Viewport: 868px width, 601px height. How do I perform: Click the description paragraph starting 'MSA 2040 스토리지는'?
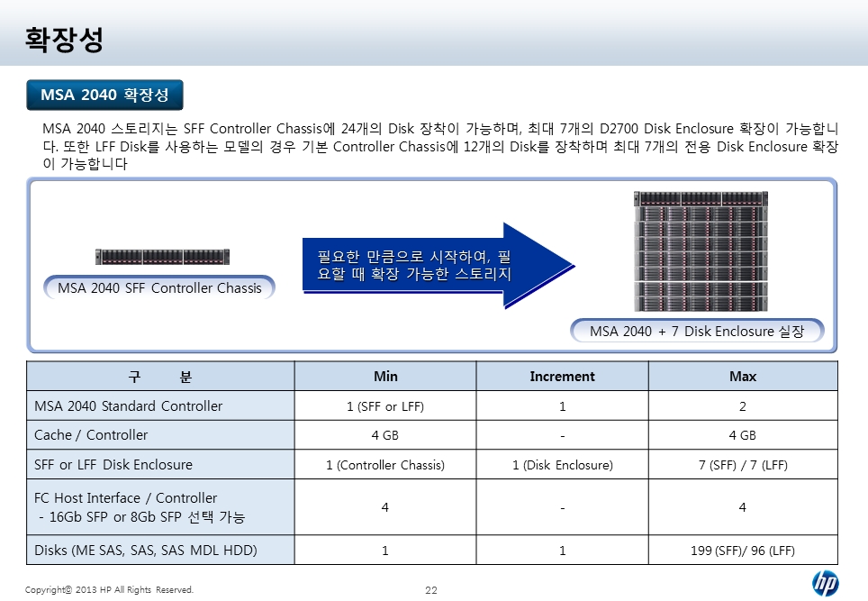(x=440, y=146)
